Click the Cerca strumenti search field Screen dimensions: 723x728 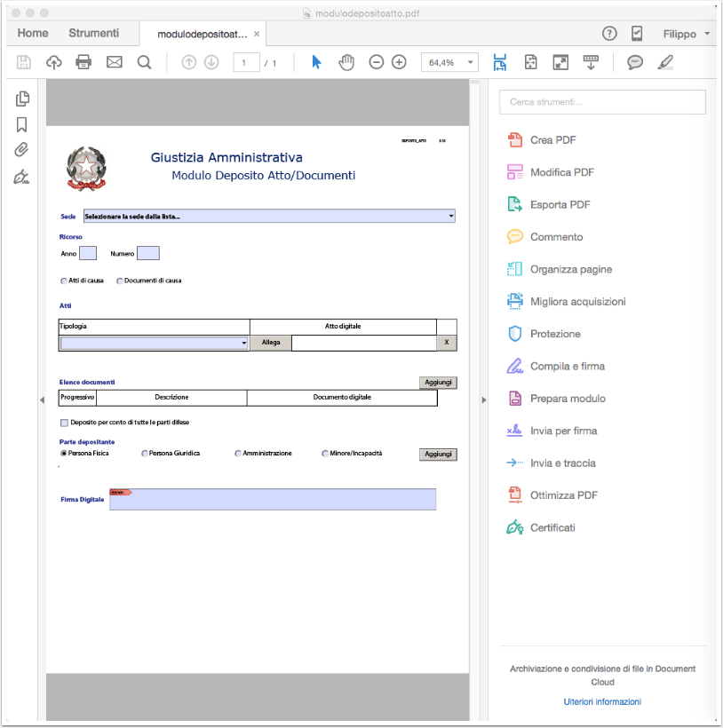pos(602,102)
